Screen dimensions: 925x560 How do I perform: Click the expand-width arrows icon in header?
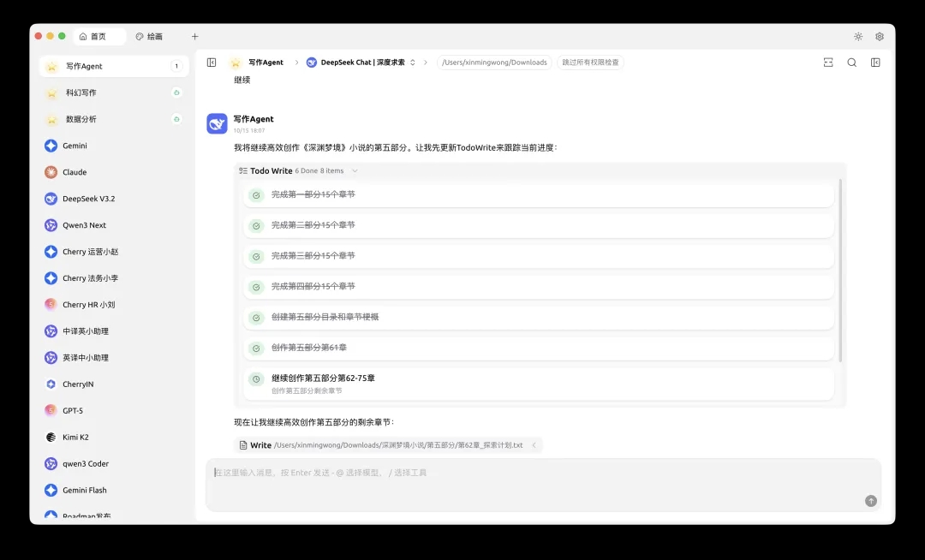828,63
